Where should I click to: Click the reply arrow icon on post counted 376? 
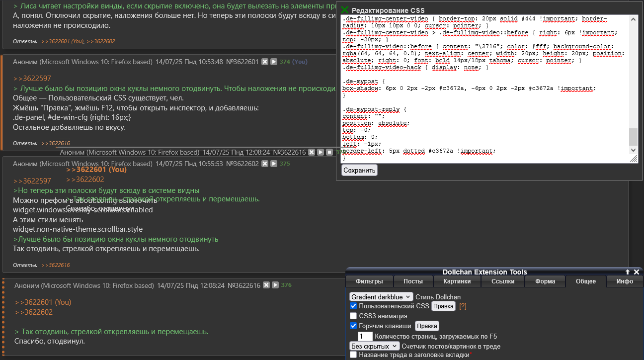point(275,285)
